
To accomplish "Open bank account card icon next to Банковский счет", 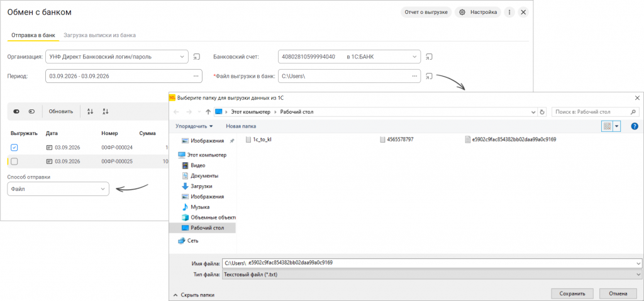I will point(429,57).
